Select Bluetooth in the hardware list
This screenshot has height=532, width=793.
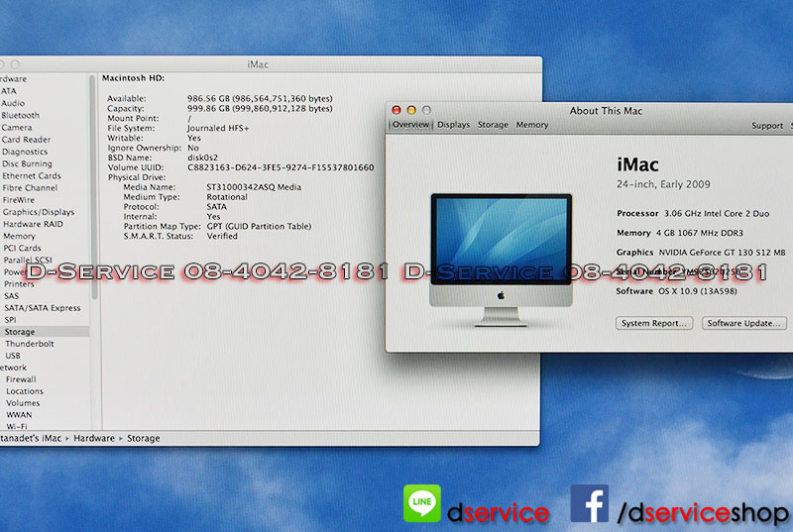(x=20, y=115)
